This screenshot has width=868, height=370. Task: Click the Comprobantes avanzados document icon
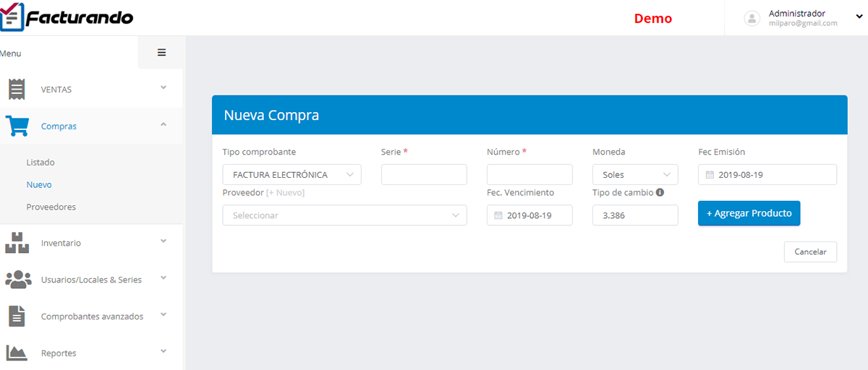coord(17,316)
